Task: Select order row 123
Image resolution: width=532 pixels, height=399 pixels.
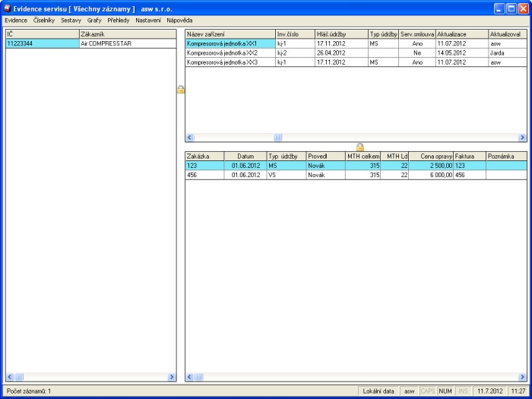Action: click(x=356, y=166)
